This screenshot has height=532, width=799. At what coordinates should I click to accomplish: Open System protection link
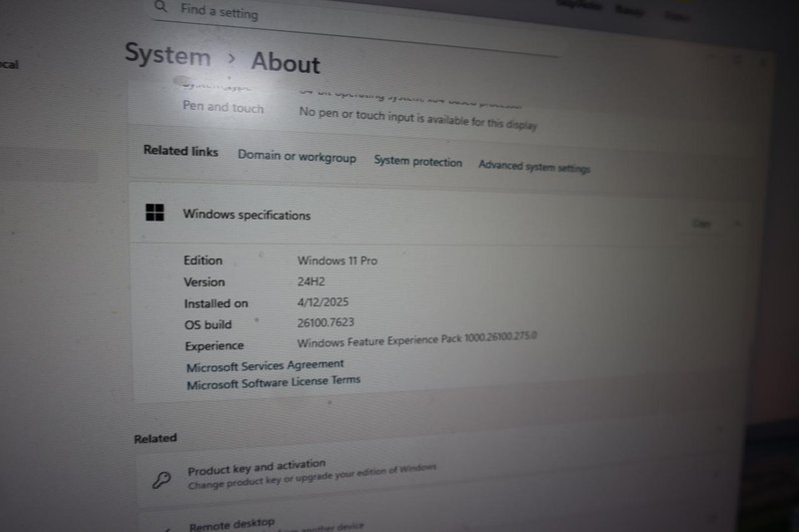(417, 162)
